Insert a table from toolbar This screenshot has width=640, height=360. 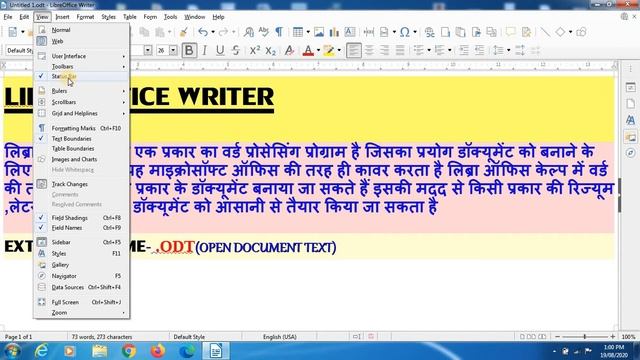(298, 32)
